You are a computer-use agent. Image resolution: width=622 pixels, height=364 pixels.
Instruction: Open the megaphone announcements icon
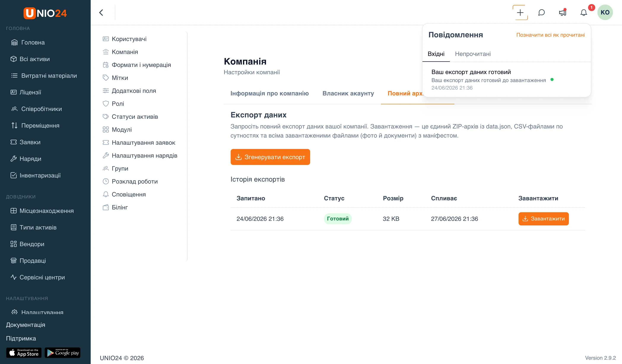pos(563,12)
